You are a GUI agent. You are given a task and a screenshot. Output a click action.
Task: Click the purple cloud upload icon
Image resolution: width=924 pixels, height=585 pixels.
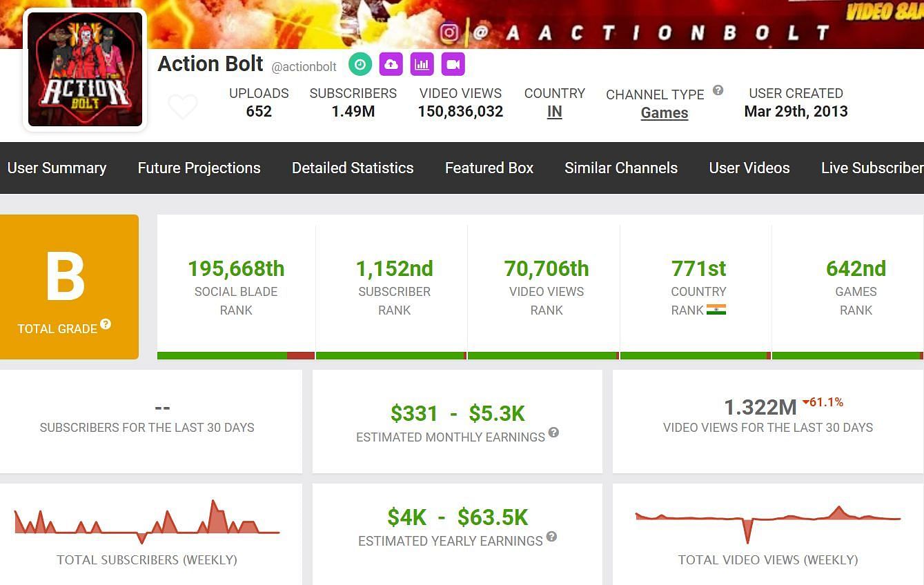391,64
